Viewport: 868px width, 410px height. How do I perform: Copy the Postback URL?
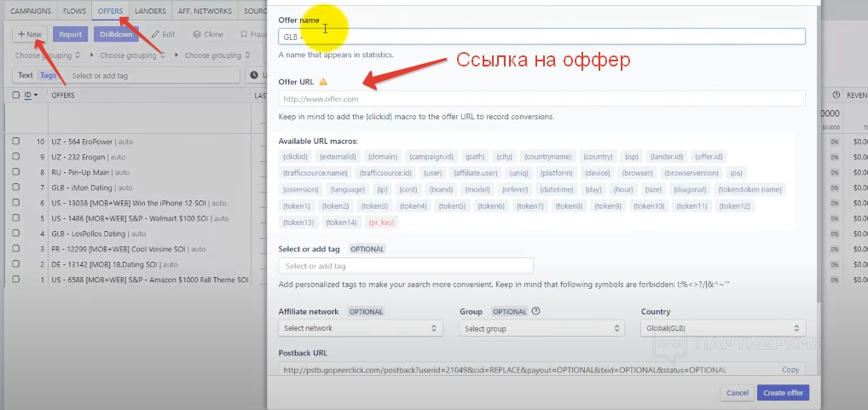pos(790,370)
